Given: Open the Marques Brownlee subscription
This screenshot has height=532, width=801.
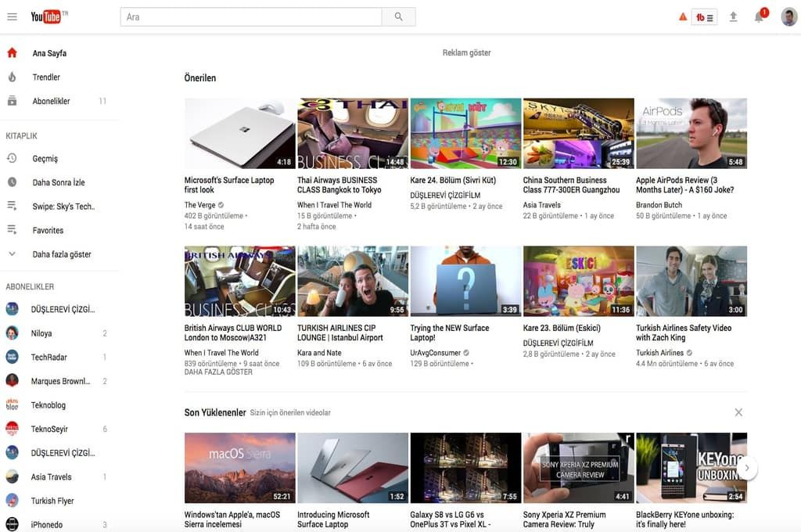Looking at the screenshot, I should coord(59,381).
